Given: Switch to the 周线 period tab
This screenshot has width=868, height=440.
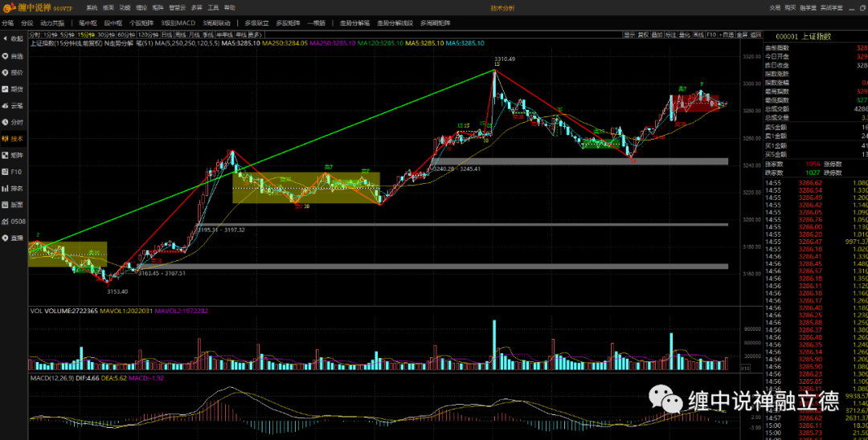Looking at the screenshot, I should point(181,35).
